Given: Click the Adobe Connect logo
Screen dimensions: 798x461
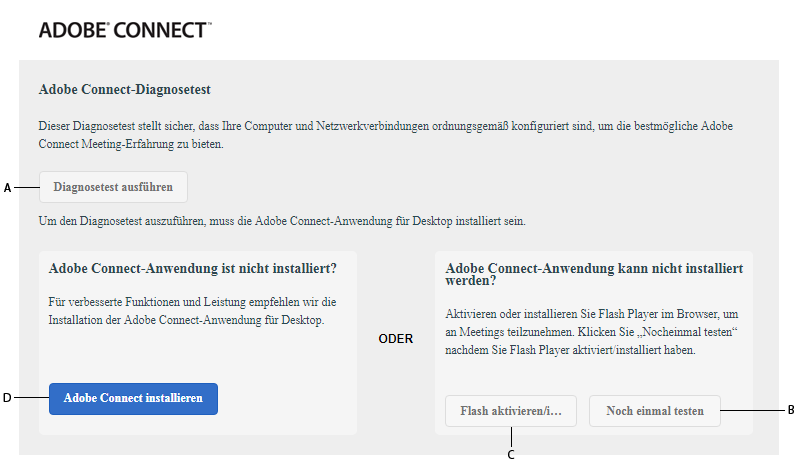Looking at the screenshot, I should (x=122, y=30).
